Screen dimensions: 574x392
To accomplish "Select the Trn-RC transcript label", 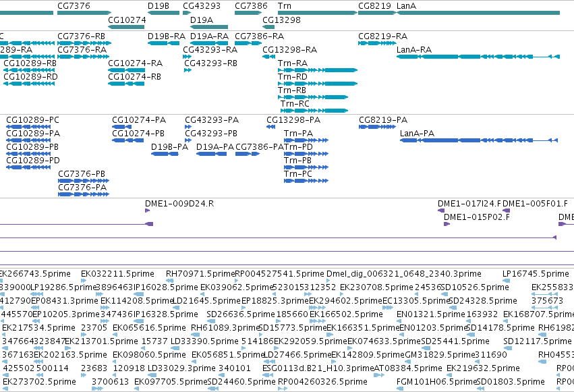I will click(x=295, y=104).
